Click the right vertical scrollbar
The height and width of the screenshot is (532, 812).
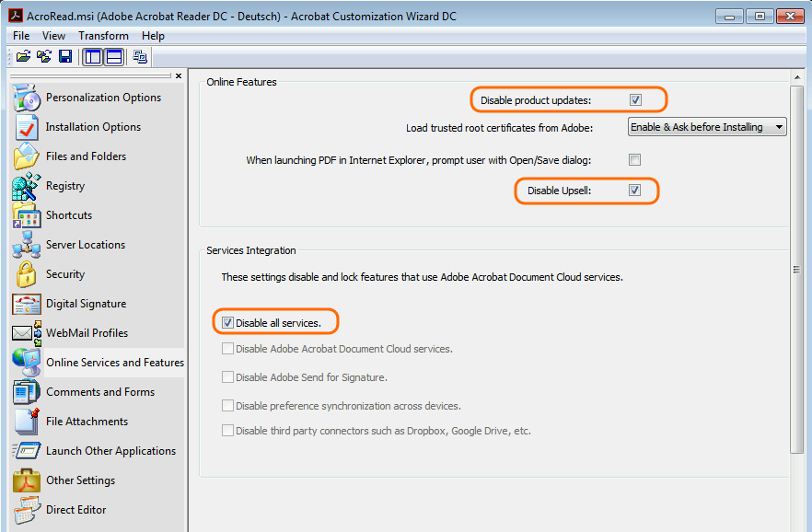797,270
